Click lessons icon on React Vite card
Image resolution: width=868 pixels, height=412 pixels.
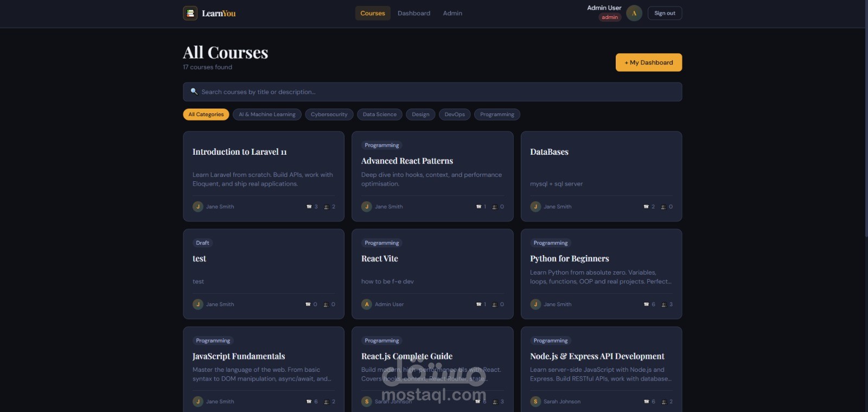(x=478, y=304)
